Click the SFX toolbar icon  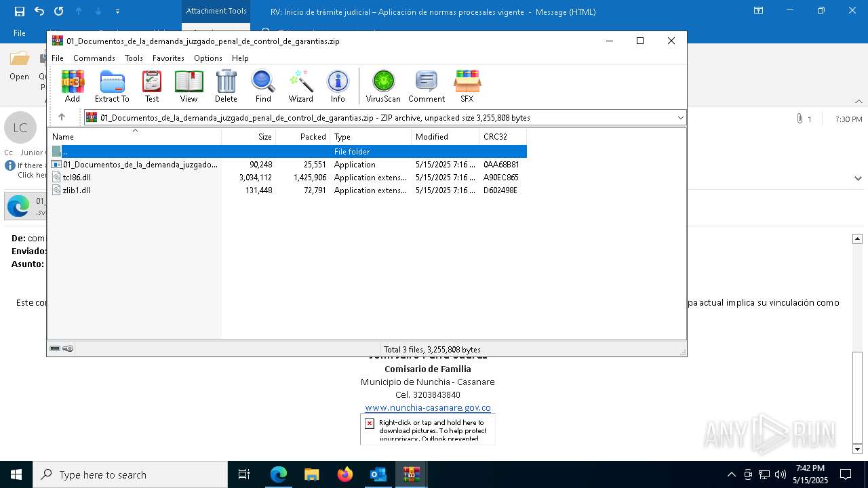(x=467, y=86)
